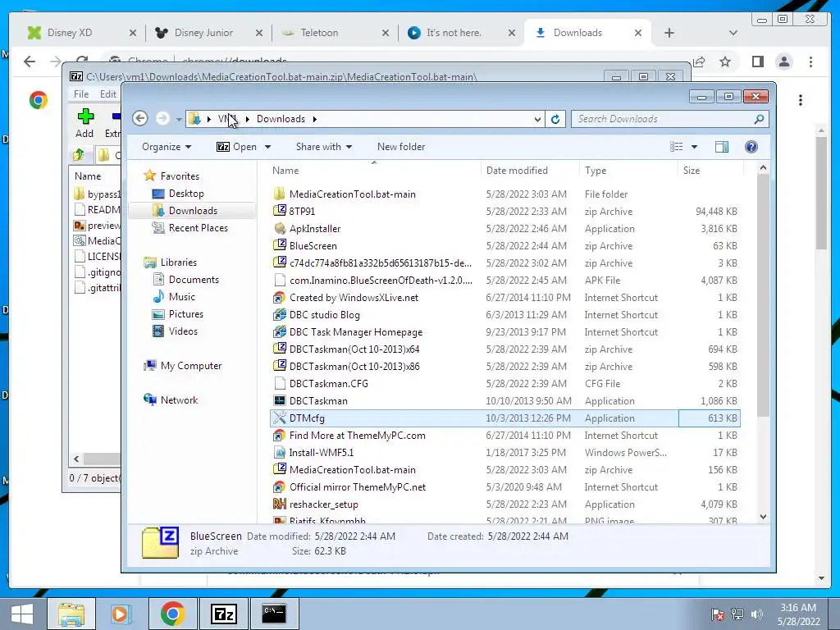Viewport: 840px width, 630px height.
Task: Sort by the Date modified column
Action: (x=517, y=171)
